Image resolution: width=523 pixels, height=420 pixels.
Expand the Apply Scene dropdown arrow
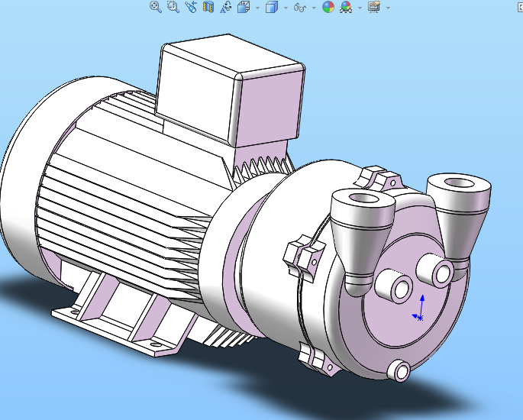pyautogui.click(x=360, y=8)
